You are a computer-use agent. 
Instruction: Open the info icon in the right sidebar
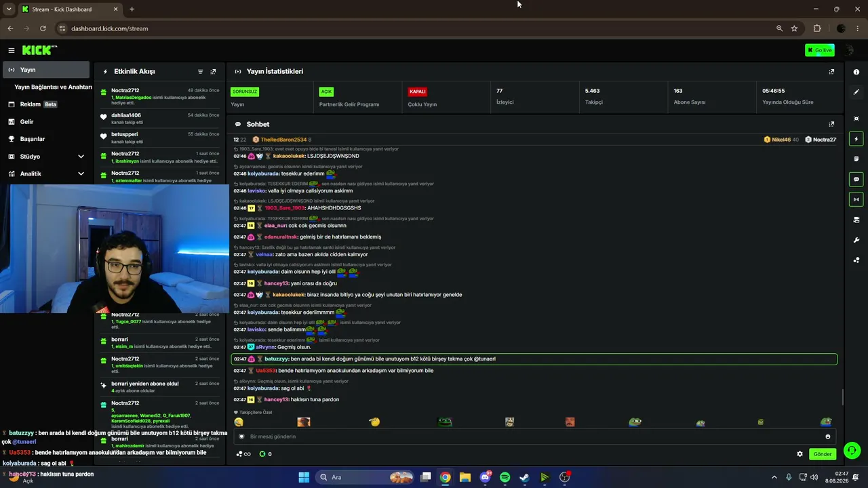(x=856, y=72)
